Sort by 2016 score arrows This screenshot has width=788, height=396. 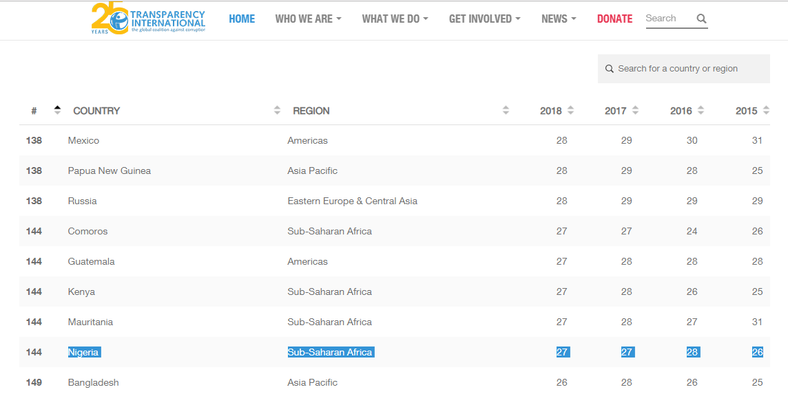click(x=701, y=110)
